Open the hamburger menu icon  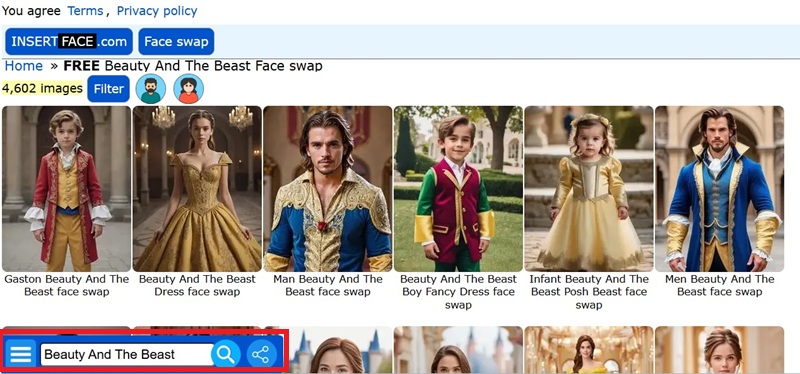point(20,354)
